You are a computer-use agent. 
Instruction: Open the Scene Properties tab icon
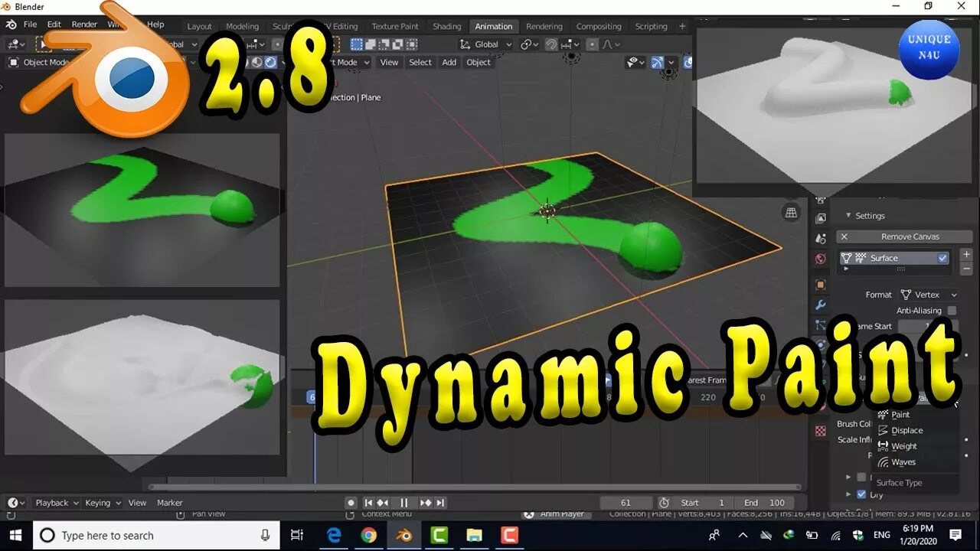tap(821, 239)
